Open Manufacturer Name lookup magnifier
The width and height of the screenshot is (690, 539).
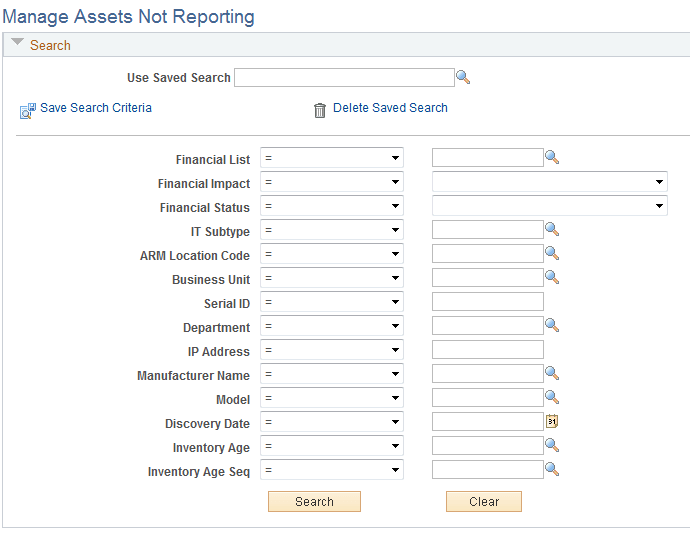tap(552, 373)
